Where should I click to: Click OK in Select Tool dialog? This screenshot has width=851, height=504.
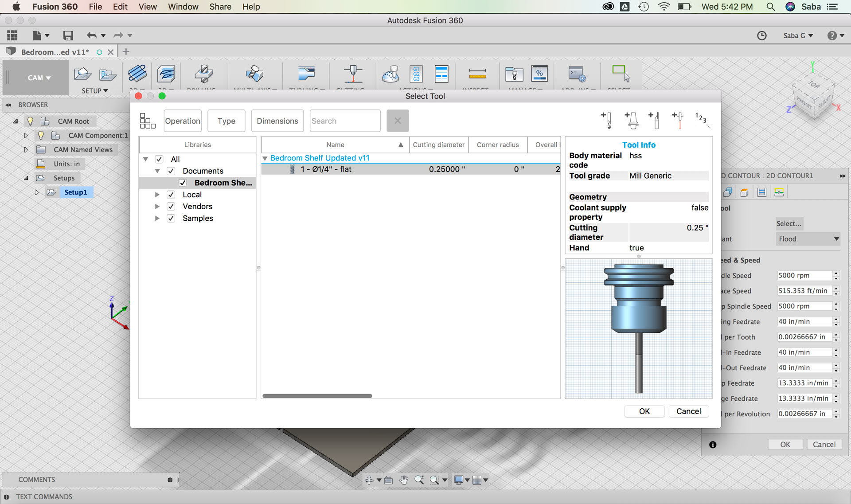pos(644,411)
